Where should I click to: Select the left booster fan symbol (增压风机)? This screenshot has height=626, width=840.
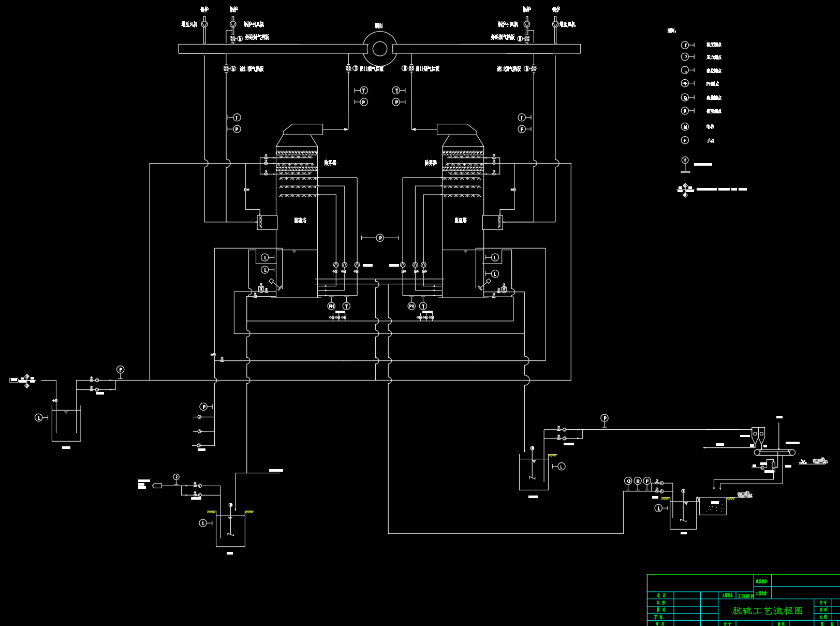tap(204, 24)
